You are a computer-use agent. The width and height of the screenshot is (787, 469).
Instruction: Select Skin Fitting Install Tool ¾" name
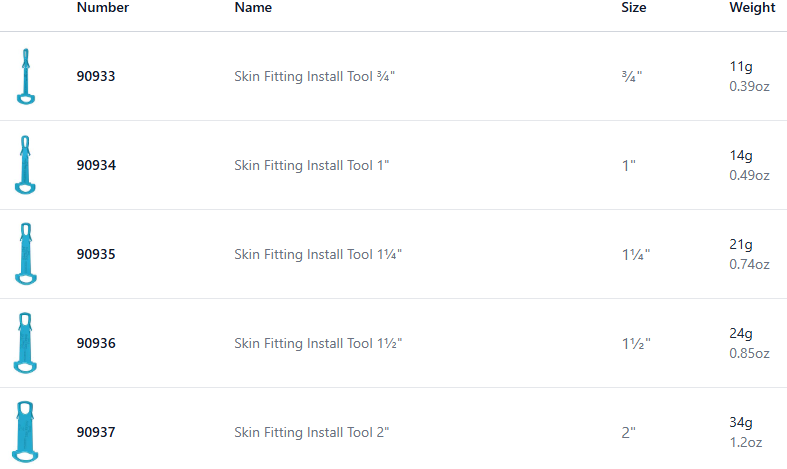315,76
